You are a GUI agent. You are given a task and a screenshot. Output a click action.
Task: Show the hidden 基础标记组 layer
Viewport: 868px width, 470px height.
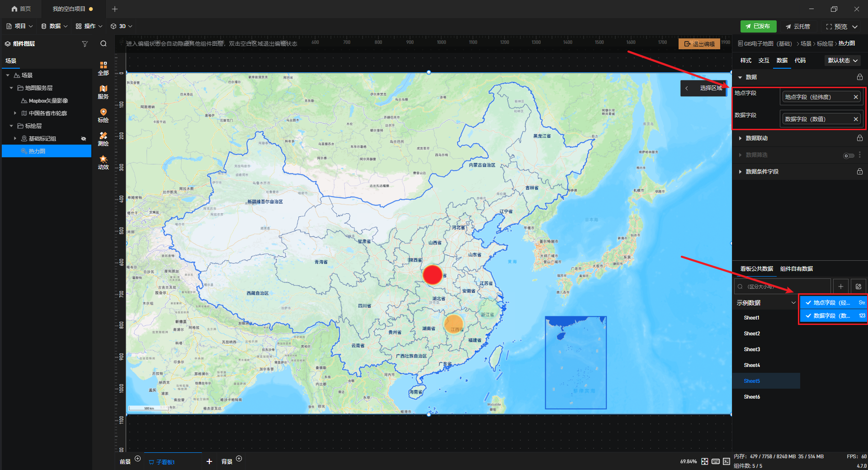click(84, 139)
